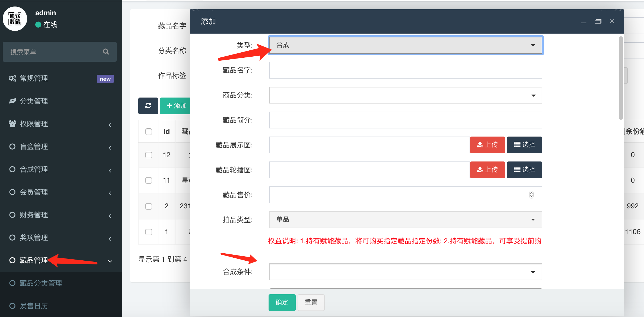644x317 pixels.
Task: Check the checkbox for row Id 2
Action: (x=149, y=206)
